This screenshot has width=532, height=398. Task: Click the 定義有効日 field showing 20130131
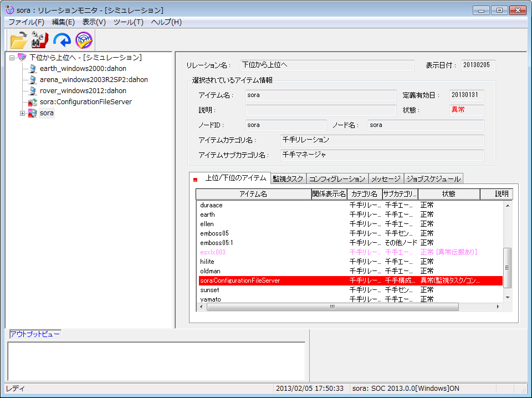click(x=467, y=95)
